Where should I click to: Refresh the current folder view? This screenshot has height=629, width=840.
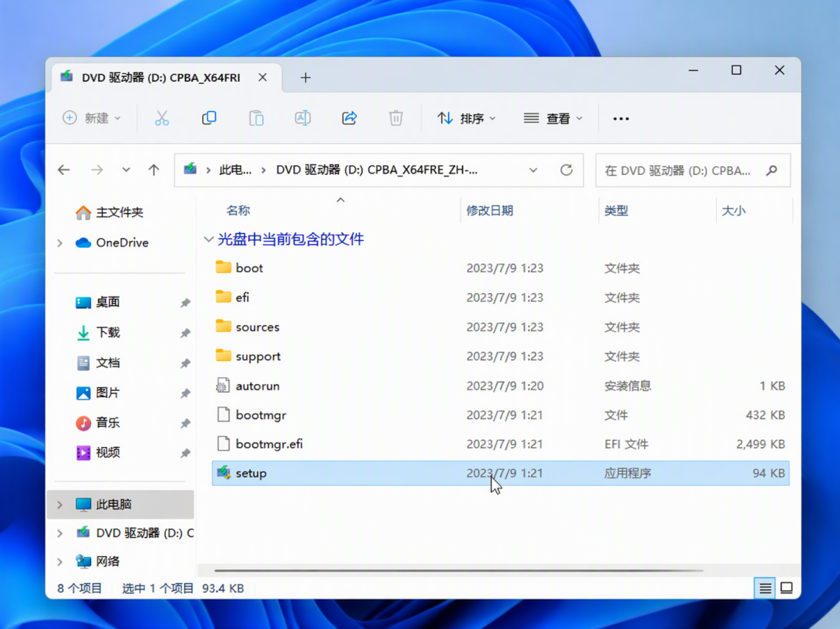coord(566,170)
